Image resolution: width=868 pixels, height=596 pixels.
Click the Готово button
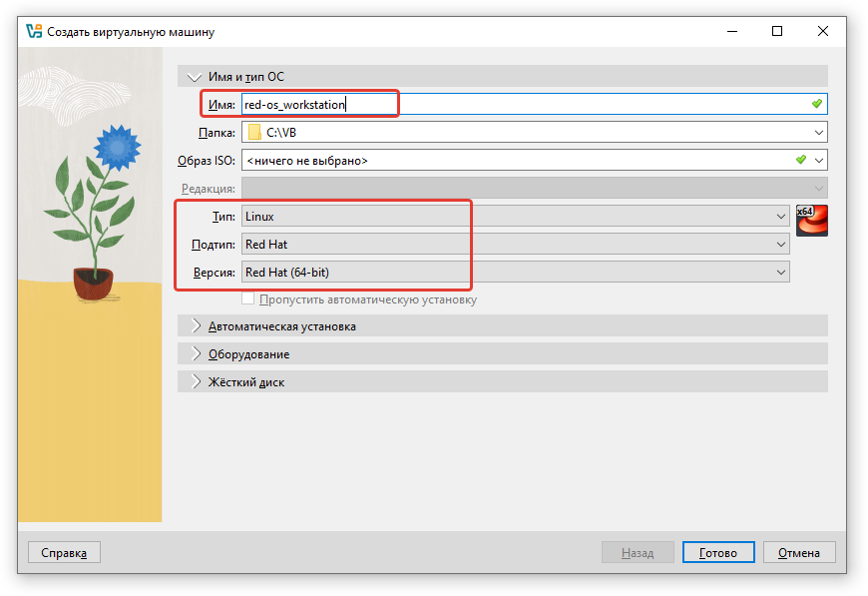[x=718, y=552]
